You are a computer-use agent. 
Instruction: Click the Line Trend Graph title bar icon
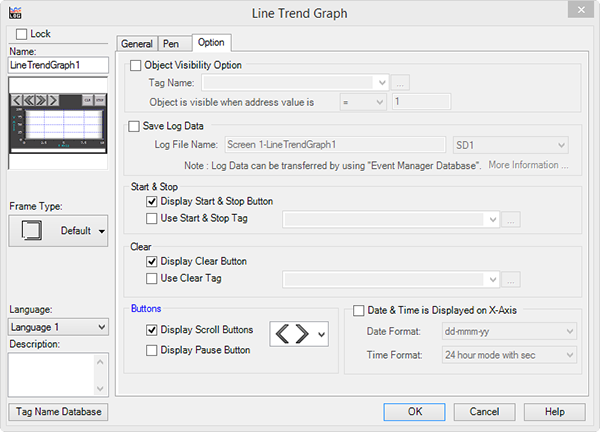[15, 13]
